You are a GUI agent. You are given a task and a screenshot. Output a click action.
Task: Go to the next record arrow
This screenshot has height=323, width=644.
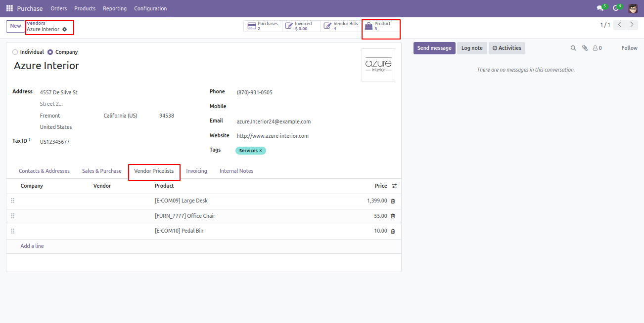coord(632,25)
